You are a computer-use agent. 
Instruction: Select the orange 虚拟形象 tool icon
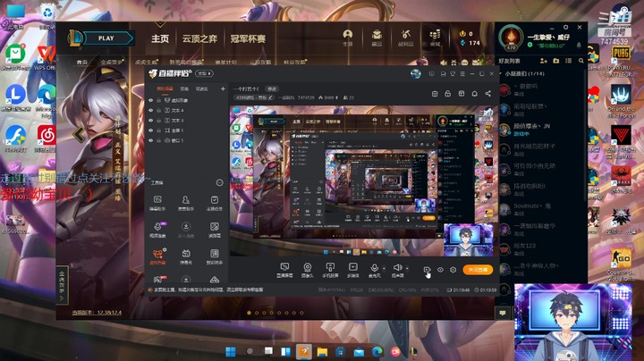(157, 256)
